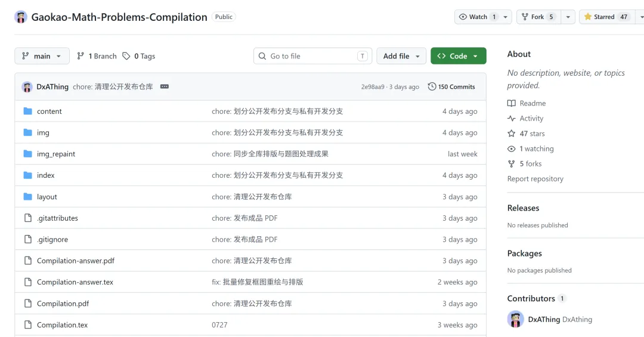
Task: Click the index folder icon
Action: pos(27,175)
